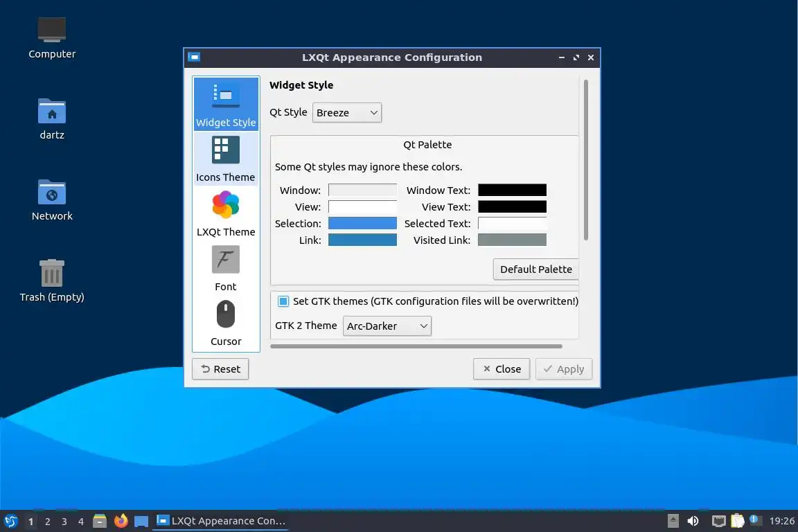Click the 19:26 clock in the panel
Image resolution: width=798 pixels, height=532 pixels.
point(781,521)
